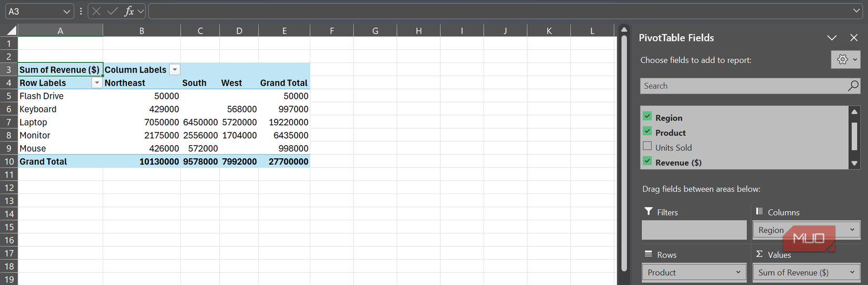The height and width of the screenshot is (285, 868).
Task: Click the search magnifier icon in fields pane
Action: click(853, 86)
